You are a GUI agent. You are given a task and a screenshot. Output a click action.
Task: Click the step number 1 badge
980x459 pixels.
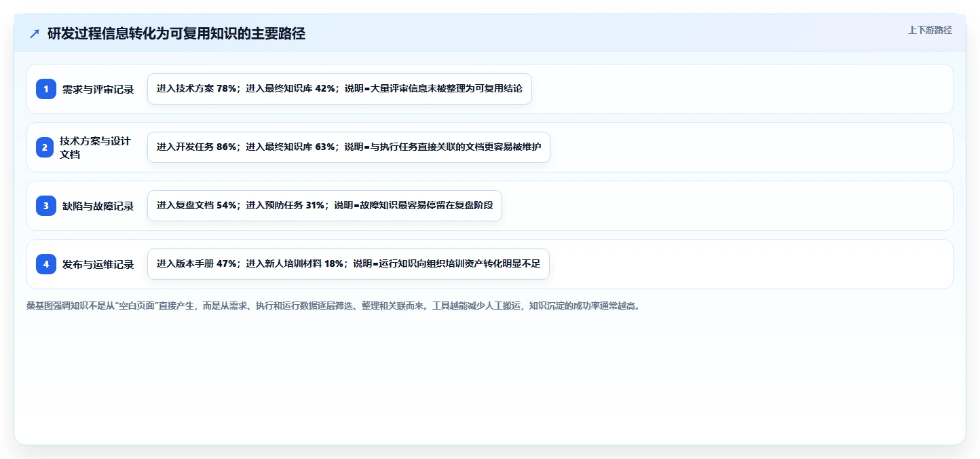tap(46, 89)
